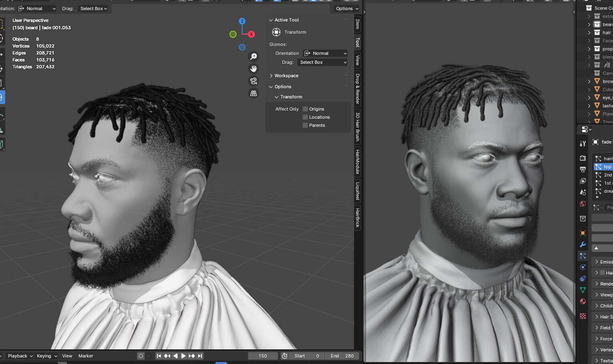Viewport: 613px width, 364px height.
Task: Select the 'top' particle system row
Action: 603,167
